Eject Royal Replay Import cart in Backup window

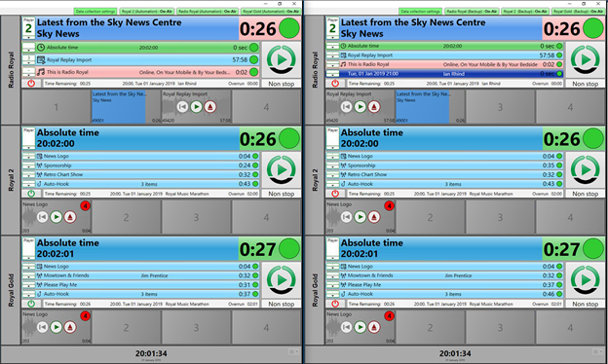(x=374, y=107)
